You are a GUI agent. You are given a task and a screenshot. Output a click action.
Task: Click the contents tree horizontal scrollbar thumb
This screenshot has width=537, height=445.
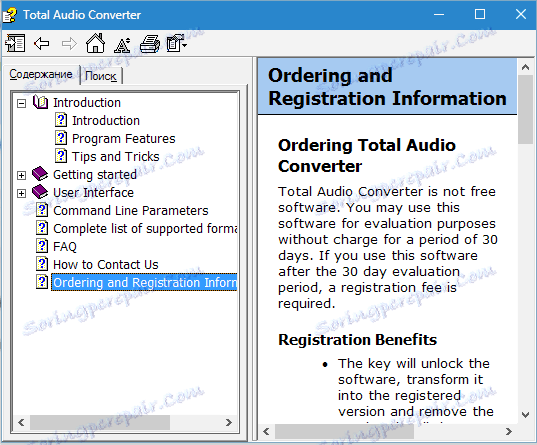[100, 422]
